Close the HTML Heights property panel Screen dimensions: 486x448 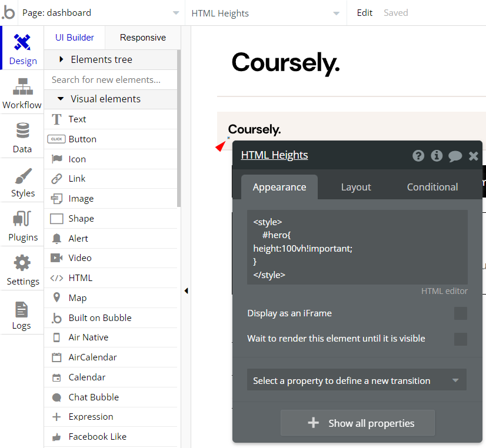pos(473,156)
